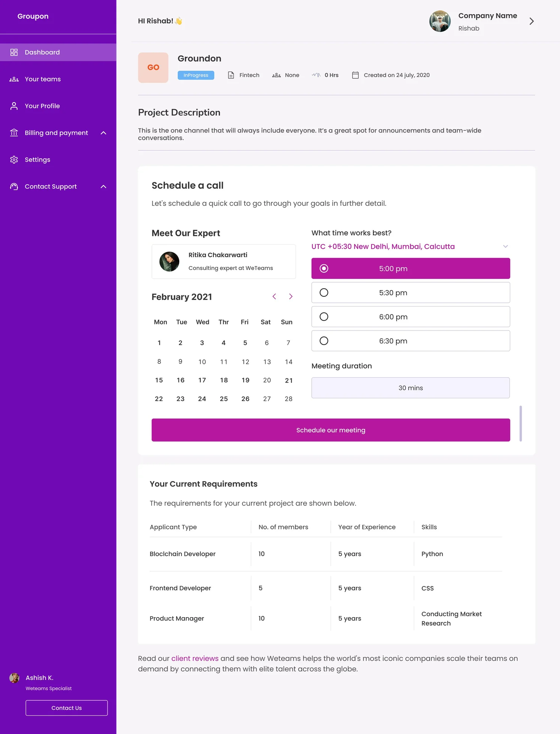
Task: Click the scrollbar in Schedule a call card
Action: pos(521,423)
